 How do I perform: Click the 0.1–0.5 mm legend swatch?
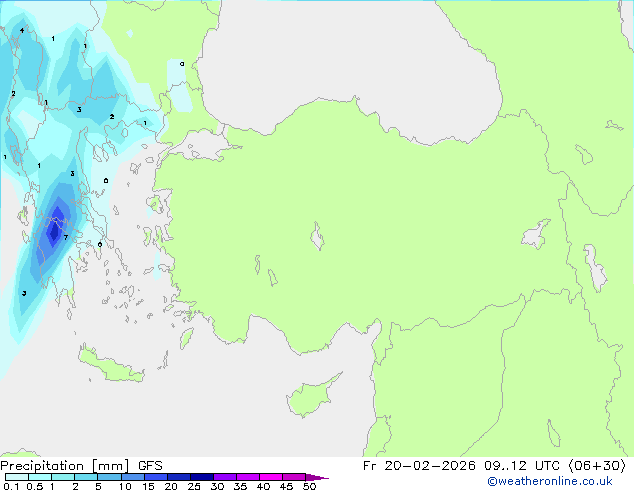[x=17, y=477]
